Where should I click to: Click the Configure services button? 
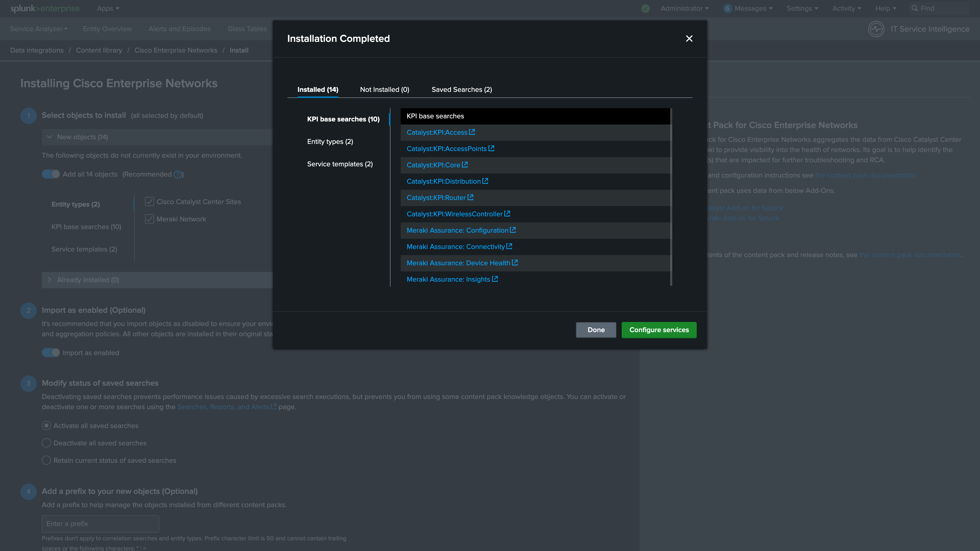[659, 330]
